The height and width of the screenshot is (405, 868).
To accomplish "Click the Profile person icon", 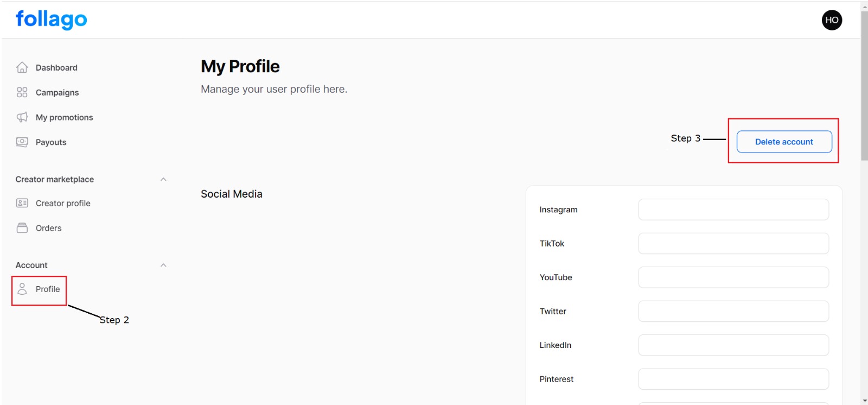I will click(x=22, y=289).
